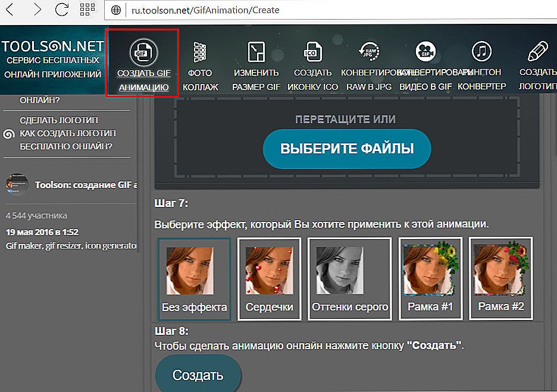
Task: Click the post date 19 мая 2016 в 1:52
Action: tap(42, 232)
